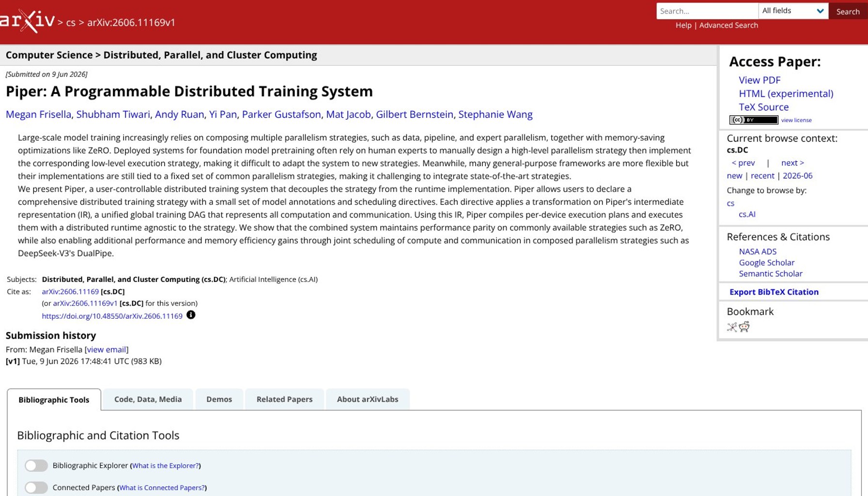The image size is (868, 496).
Task: Bookmark paper with Reddit icon
Action: coord(744,327)
